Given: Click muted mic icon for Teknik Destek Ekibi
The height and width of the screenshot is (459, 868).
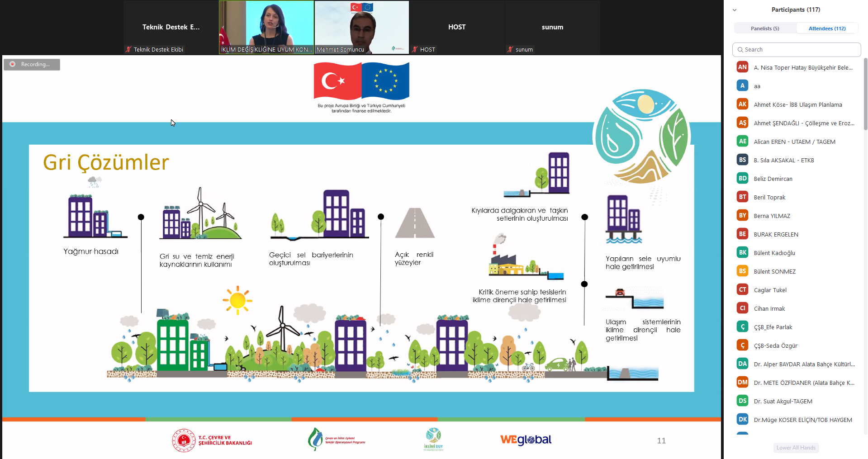Looking at the screenshot, I should tap(128, 50).
